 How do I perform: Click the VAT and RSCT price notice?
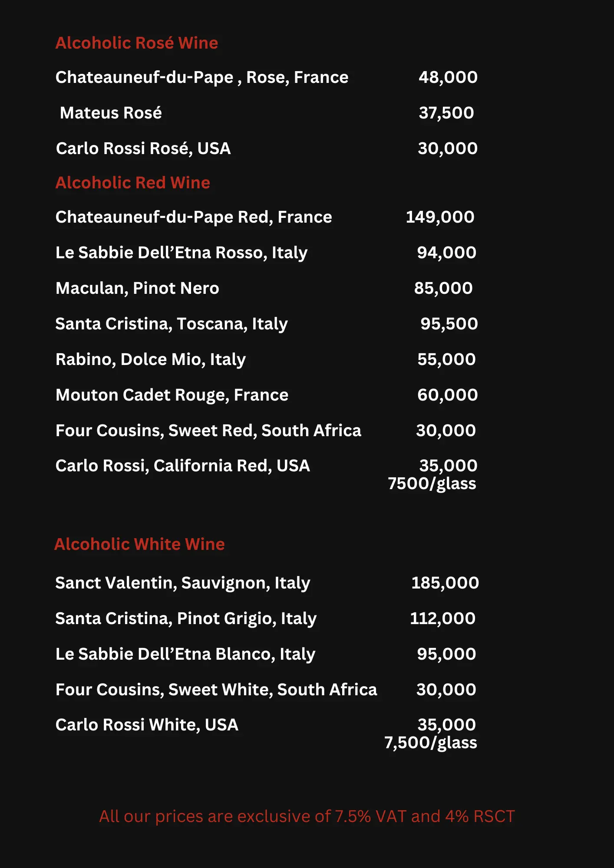tap(307, 816)
